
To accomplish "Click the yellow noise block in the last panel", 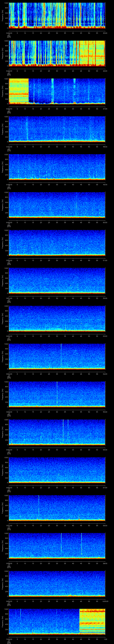I will [92, 621].
